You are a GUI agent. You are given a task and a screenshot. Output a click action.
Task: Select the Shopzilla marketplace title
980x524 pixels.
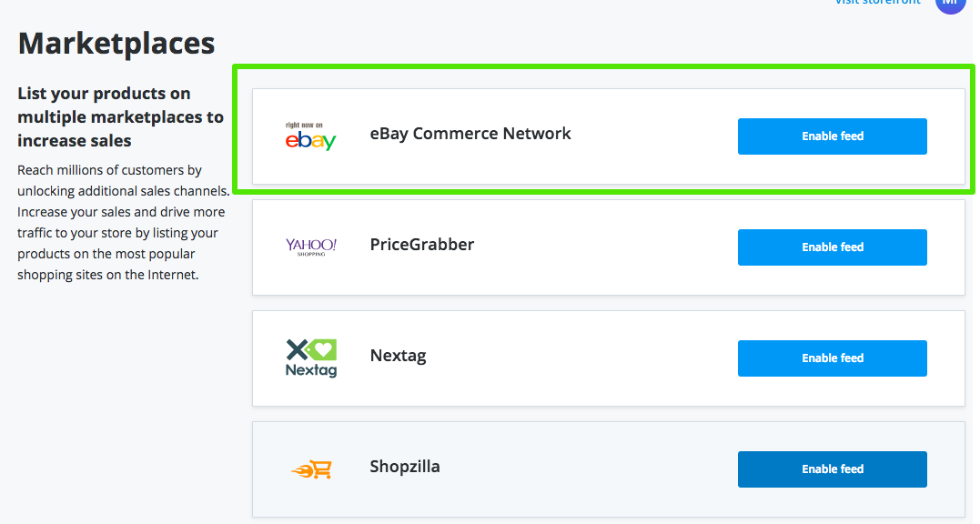[x=405, y=467]
